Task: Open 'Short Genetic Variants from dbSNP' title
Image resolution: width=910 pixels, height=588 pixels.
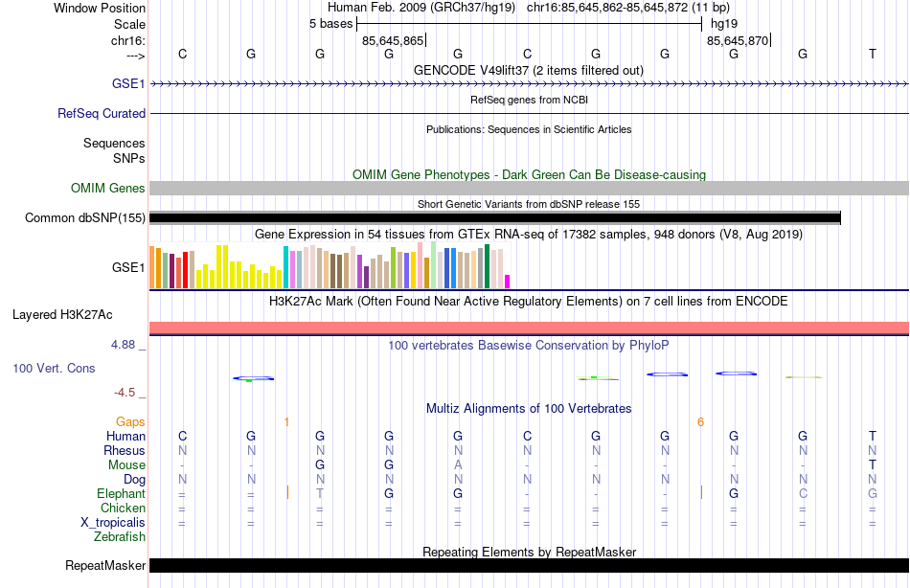Action: pyautogui.click(x=529, y=204)
